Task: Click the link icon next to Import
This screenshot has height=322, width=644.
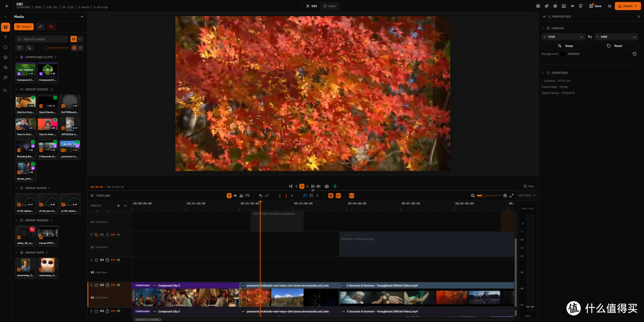Action: click(40, 27)
